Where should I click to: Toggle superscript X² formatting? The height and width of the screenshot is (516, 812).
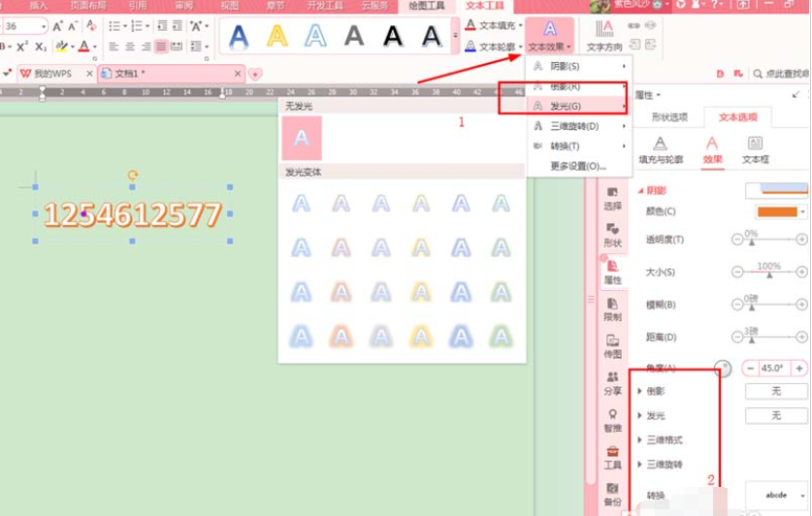coord(22,47)
